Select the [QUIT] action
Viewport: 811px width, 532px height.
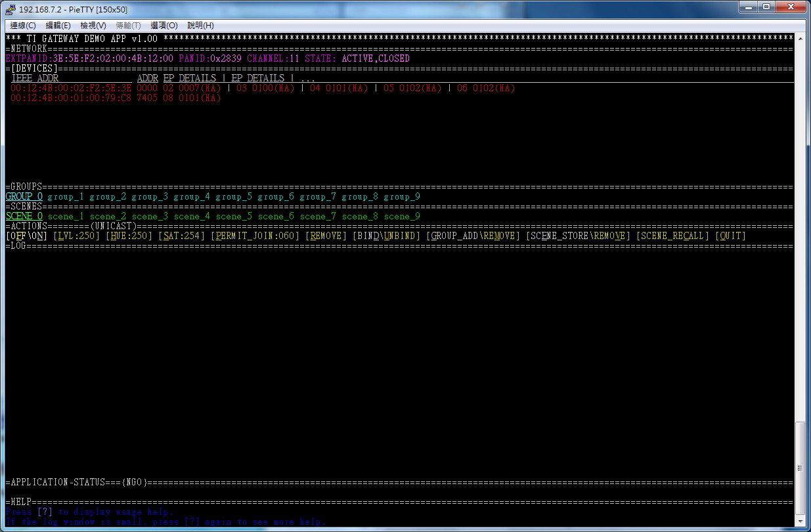pos(731,236)
